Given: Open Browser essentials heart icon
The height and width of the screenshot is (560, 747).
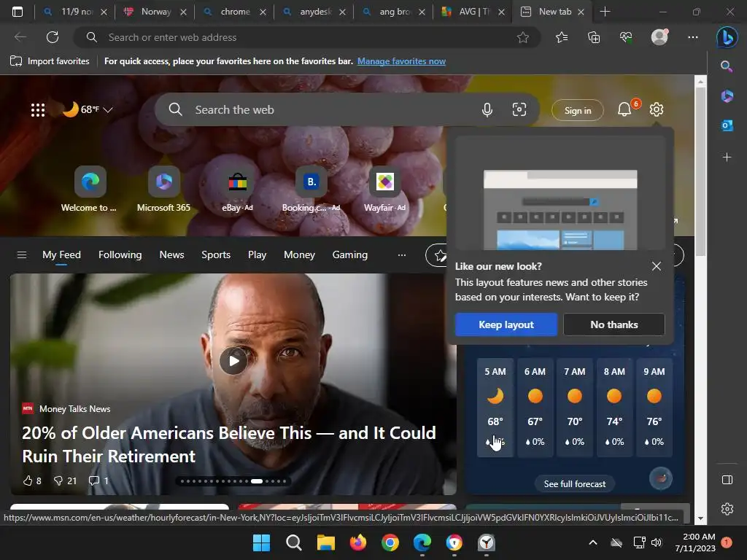Looking at the screenshot, I should coord(626,37).
